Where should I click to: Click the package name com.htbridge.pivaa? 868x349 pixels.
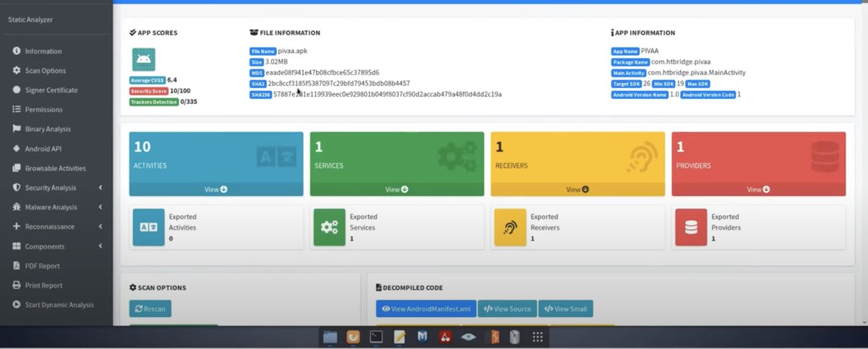pos(681,62)
